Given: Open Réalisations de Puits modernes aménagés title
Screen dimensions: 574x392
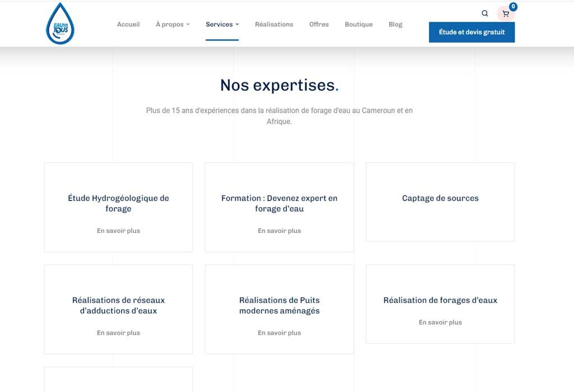Looking at the screenshot, I should click(279, 305).
